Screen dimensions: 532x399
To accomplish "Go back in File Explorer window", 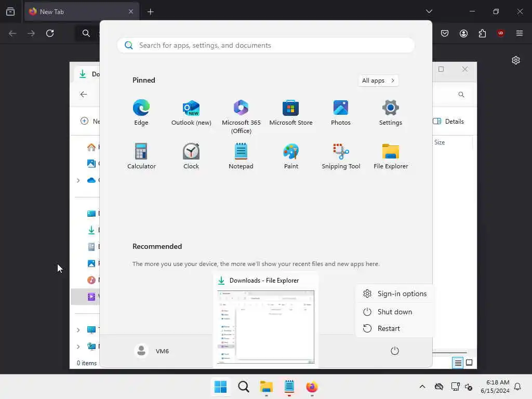I will pyautogui.click(x=84, y=95).
